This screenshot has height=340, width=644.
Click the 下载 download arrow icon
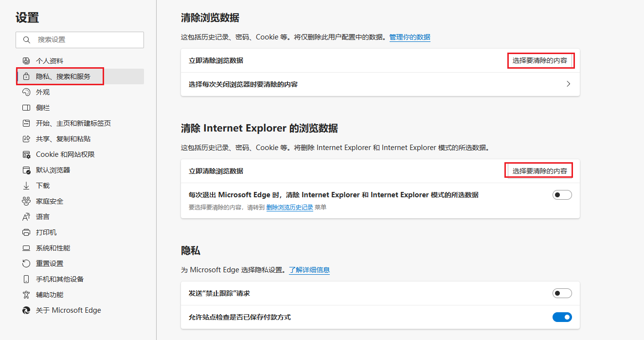pyautogui.click(x=26, y=186)
